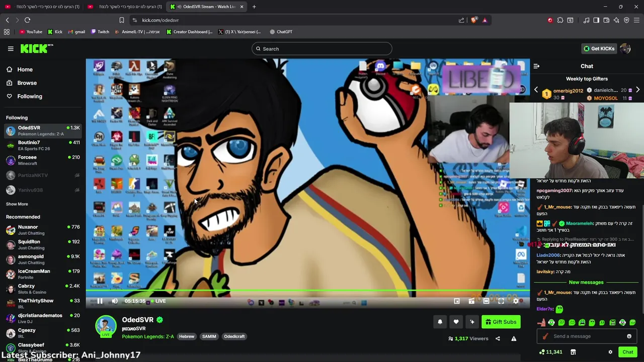Toggle follow heart for OdedSVR

[x=456, y=322]
